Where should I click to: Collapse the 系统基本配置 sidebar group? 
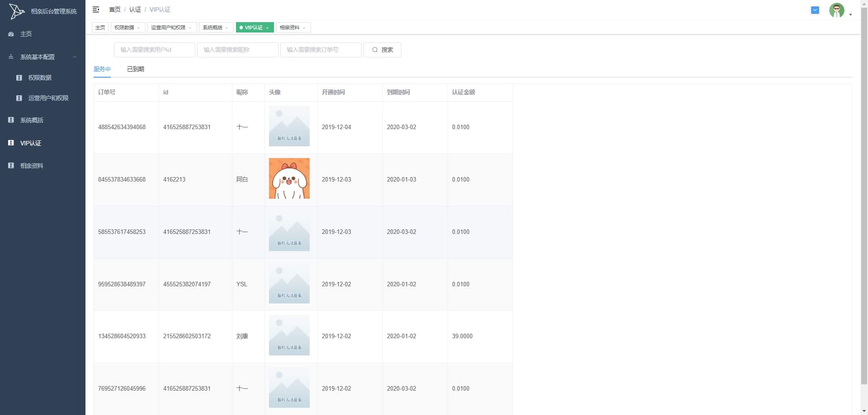pyautogui.click(x=42, y=57)
